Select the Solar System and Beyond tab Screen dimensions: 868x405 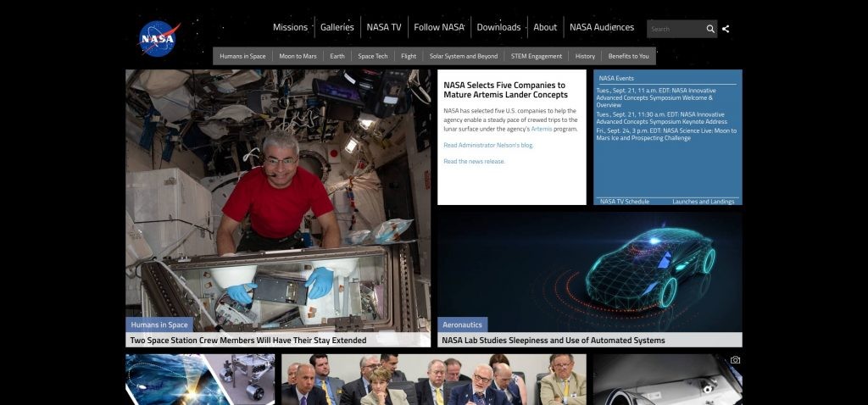coord(464,56)
